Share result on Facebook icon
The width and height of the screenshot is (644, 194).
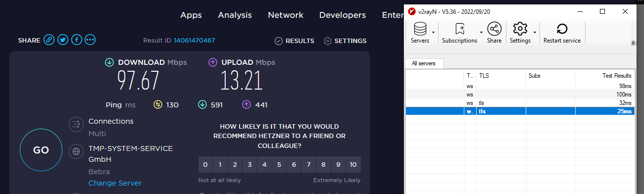76,40
